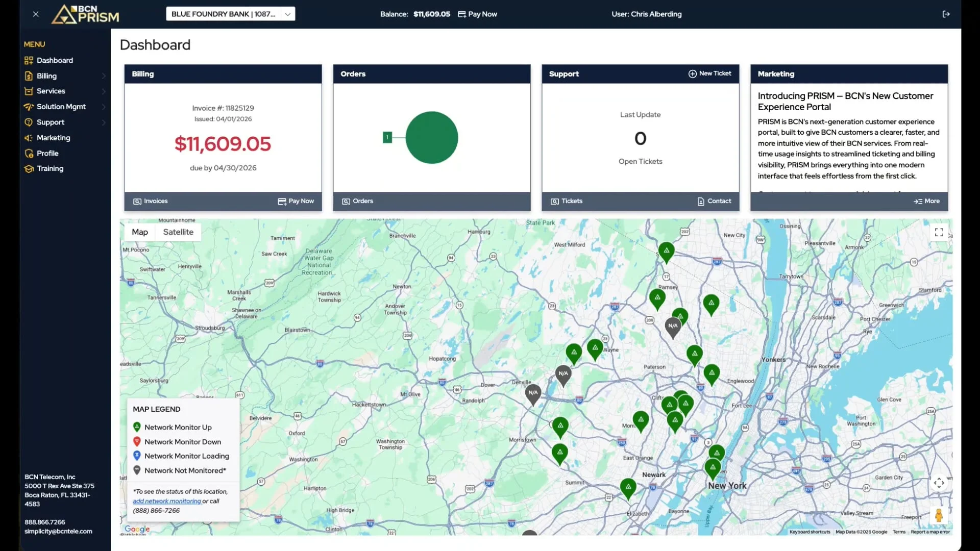The height and width of the screenshot is (551, 980).
Task: Open the map Terms link
Action: 899,532
